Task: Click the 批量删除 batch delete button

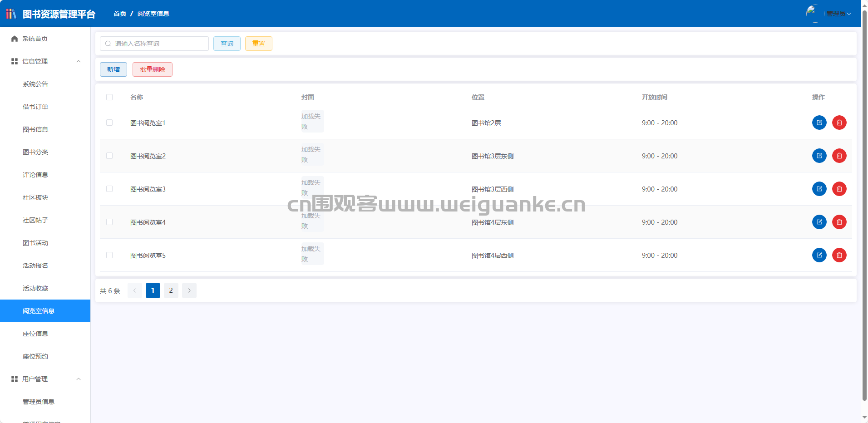Action: tap(153, 69)
